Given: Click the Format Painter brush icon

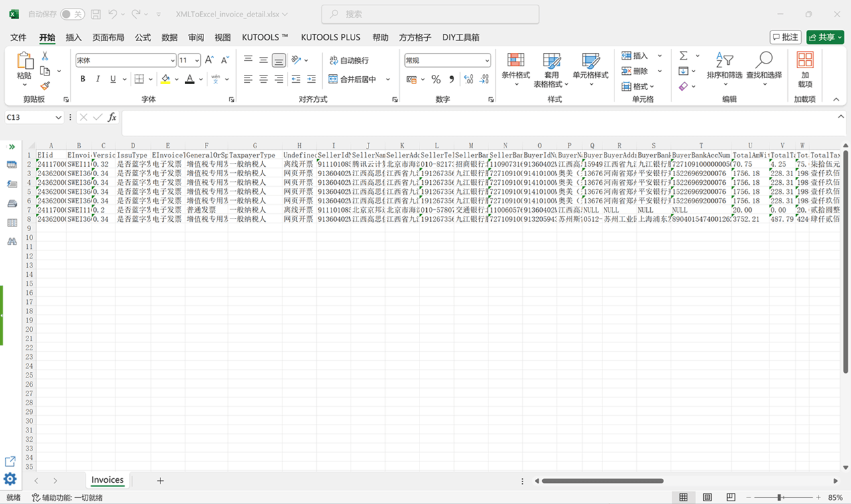Looking at the screenshot, I should pyautogui.click(x=45, y=85).
